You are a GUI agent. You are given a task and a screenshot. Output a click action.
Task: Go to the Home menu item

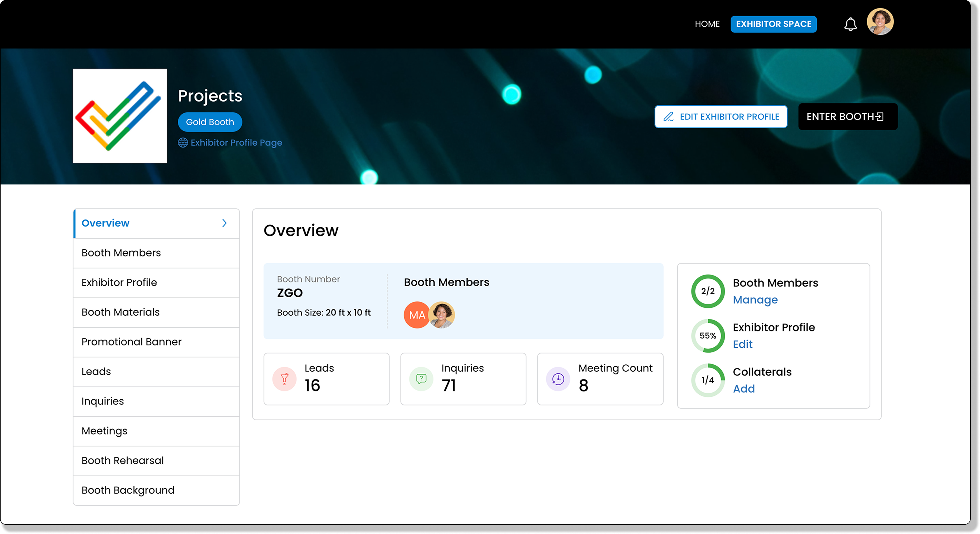tap(707, 24)
